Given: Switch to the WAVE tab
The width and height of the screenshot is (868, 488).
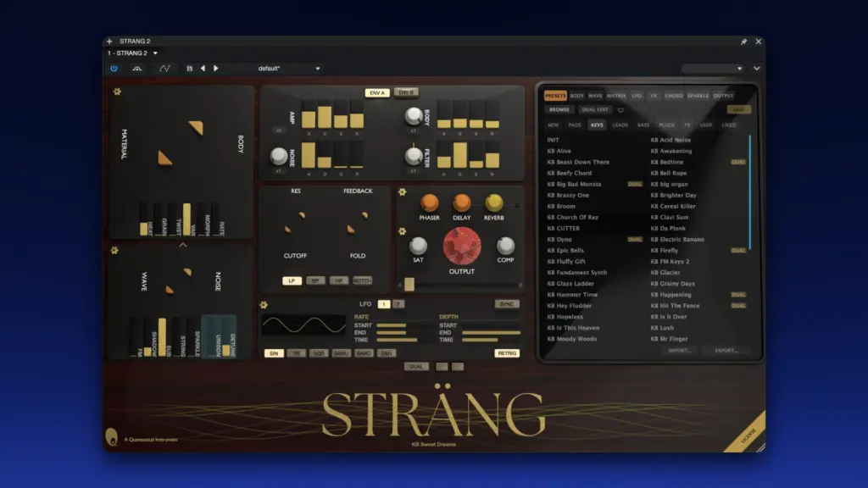Looking at the screenshot, I should (595, 96).
